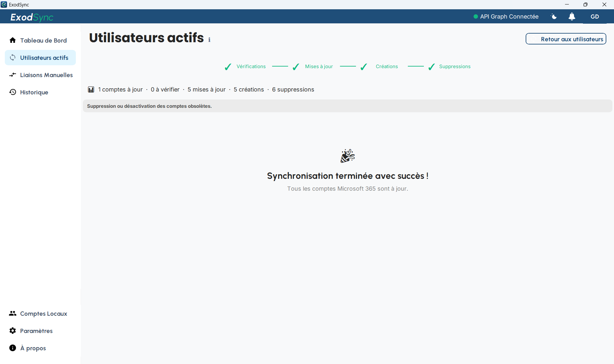Select the Créations step
Screen dimensions: 614x364
379,67
